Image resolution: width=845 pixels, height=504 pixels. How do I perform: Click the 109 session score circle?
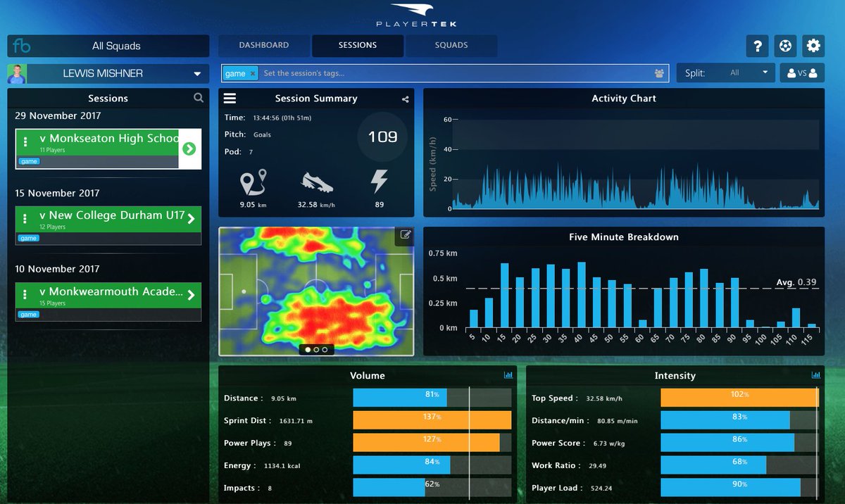point(382,137)
